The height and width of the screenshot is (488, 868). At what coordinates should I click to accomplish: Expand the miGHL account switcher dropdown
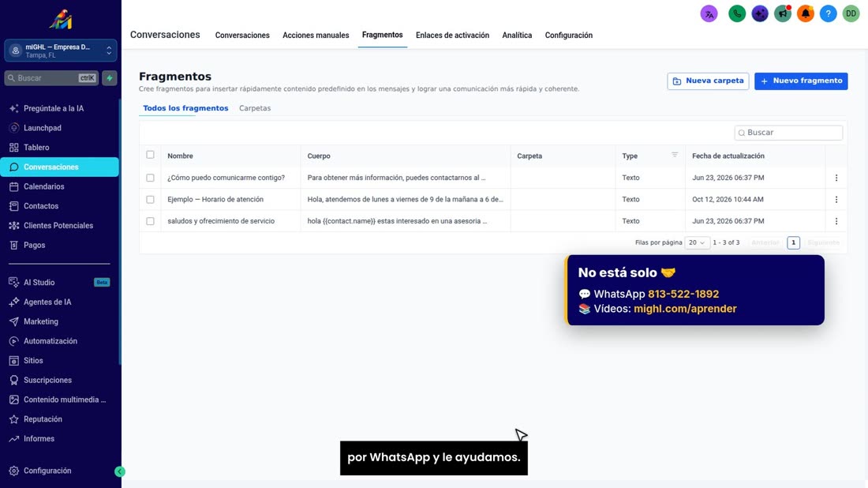click(x=61, y=51)
